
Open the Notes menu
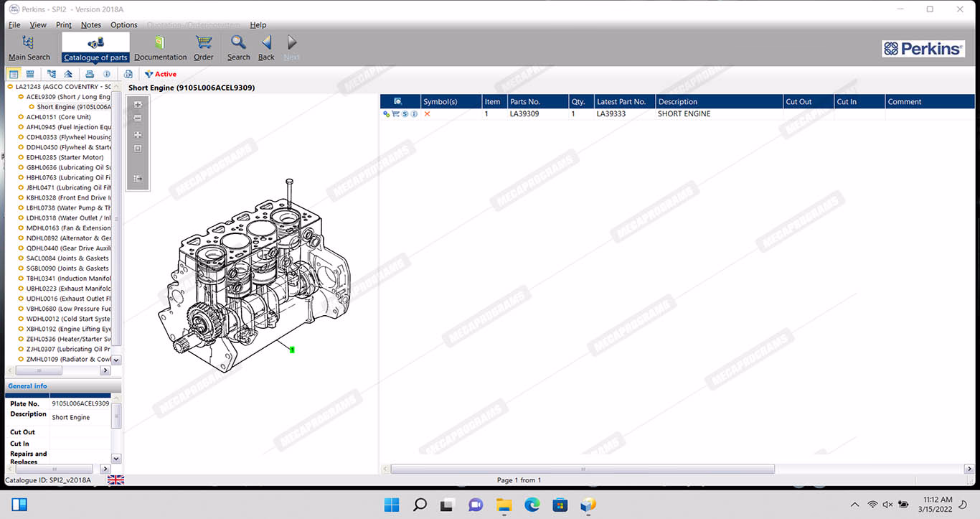tap(91, 25)
